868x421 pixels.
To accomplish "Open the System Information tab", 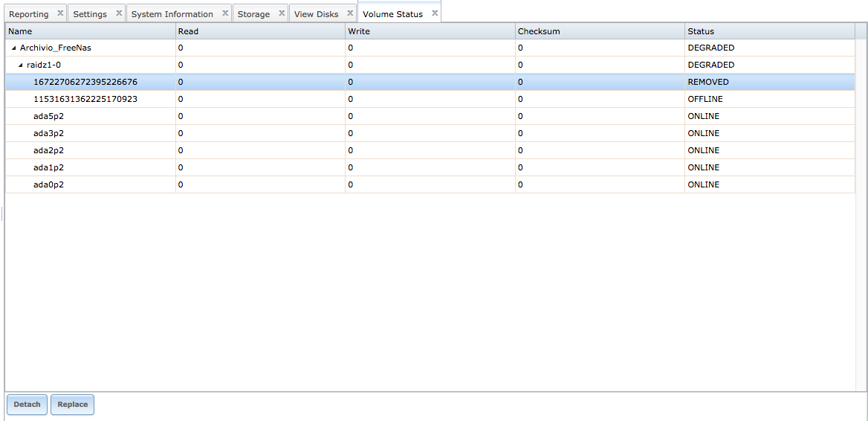I will coord(172,14).
